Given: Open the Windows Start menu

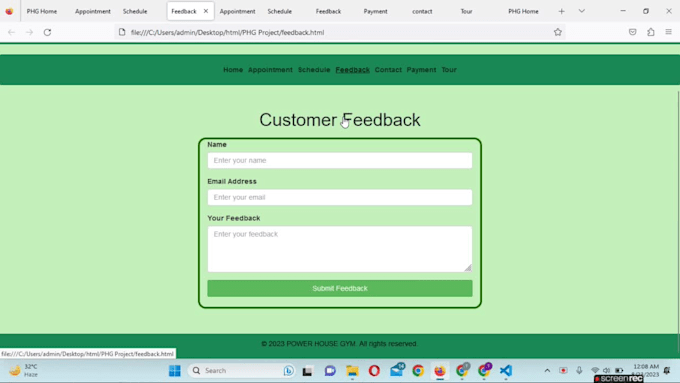Looking at the screenshot, I should pos(175,371).
